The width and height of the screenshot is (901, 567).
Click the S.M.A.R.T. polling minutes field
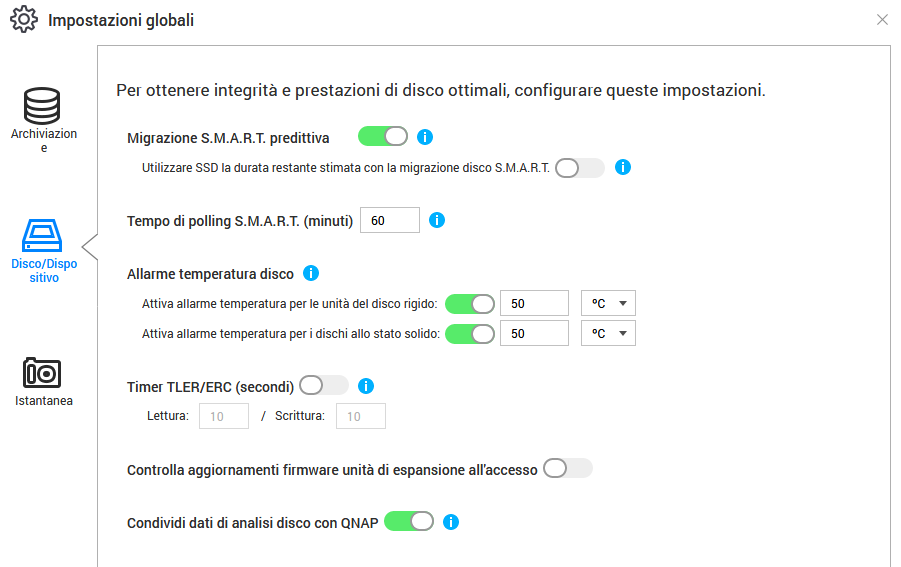389,220
